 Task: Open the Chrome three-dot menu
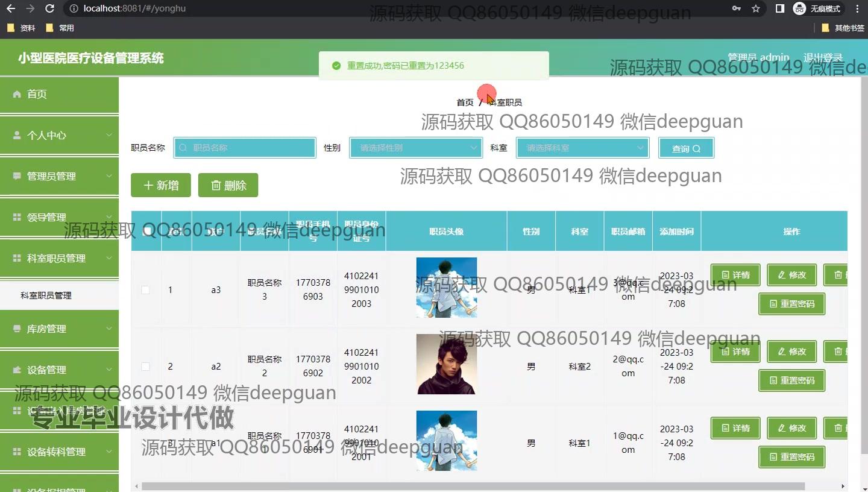pyautogui.click(x=858, y=8)
